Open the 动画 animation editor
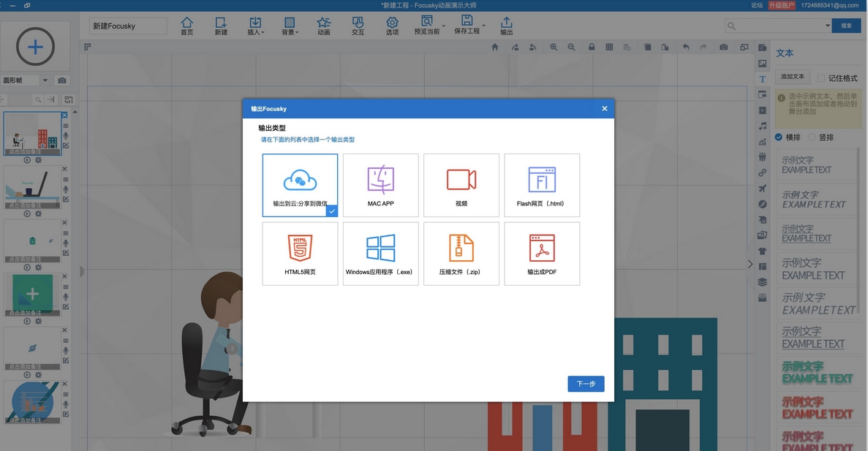 point(324,26)
